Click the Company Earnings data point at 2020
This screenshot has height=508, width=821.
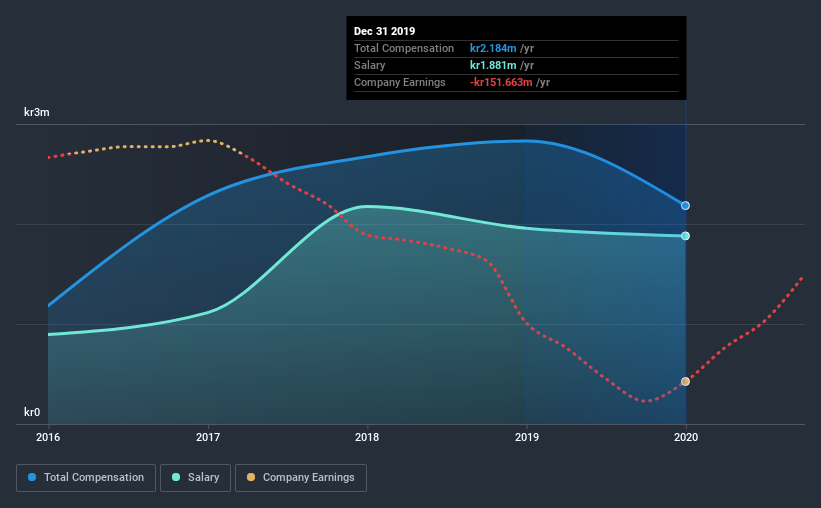685,381
